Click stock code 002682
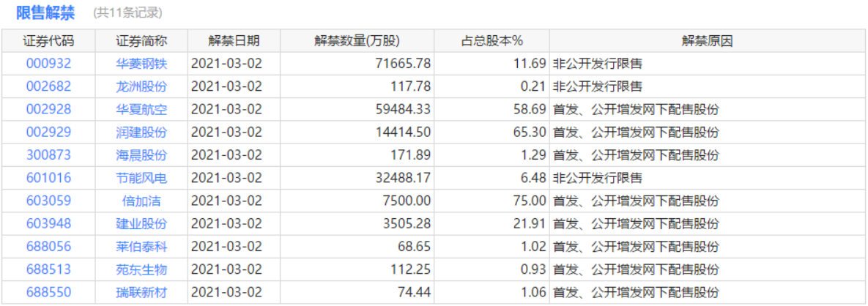Image resolution: width=868 pixels, height=306 pixels. (x=48, y=86)
